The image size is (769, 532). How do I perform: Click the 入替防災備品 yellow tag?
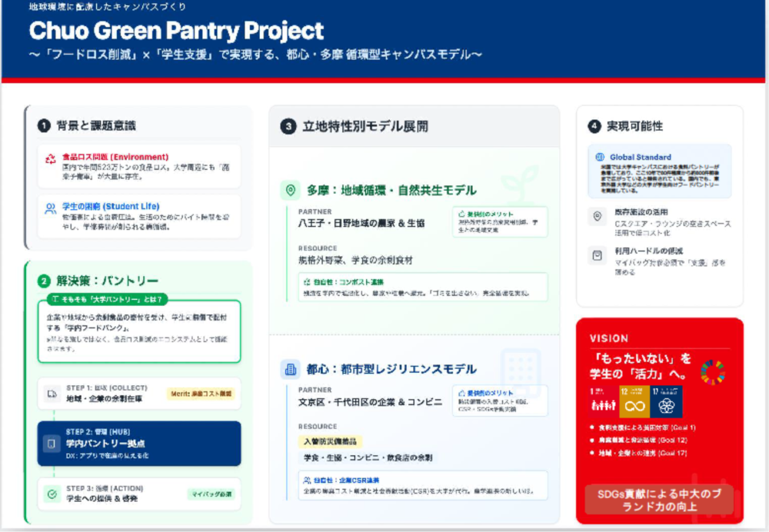pos(330,441)
